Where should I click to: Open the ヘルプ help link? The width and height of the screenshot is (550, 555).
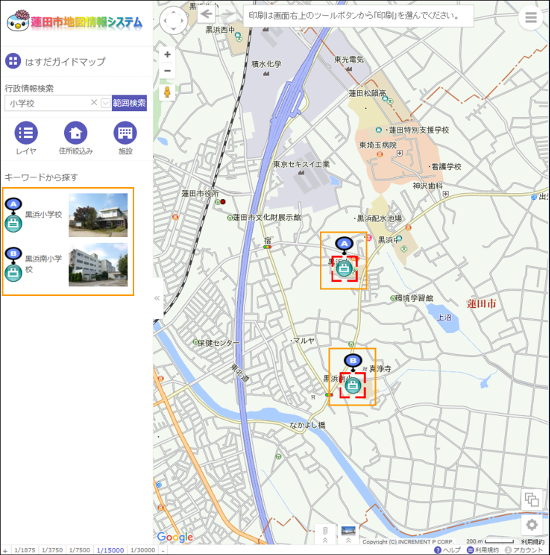click(447, 550)
